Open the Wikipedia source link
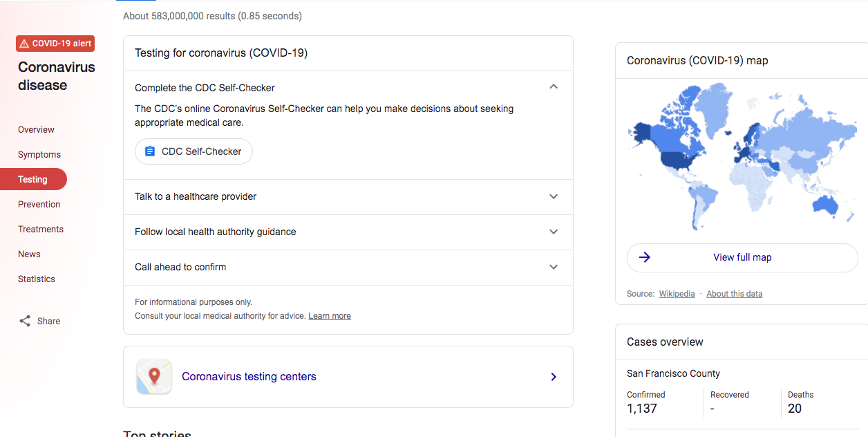 [677, 294]
